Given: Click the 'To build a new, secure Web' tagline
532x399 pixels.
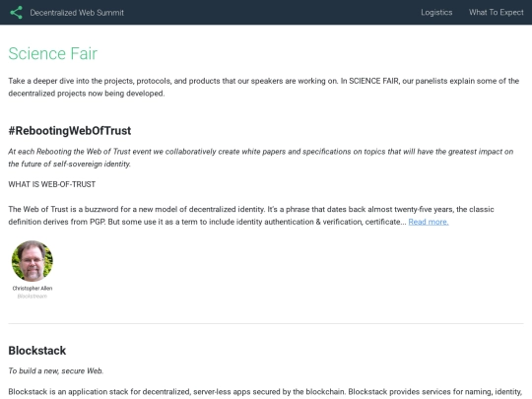Looking at the screenshot, I should click(55, 370).
